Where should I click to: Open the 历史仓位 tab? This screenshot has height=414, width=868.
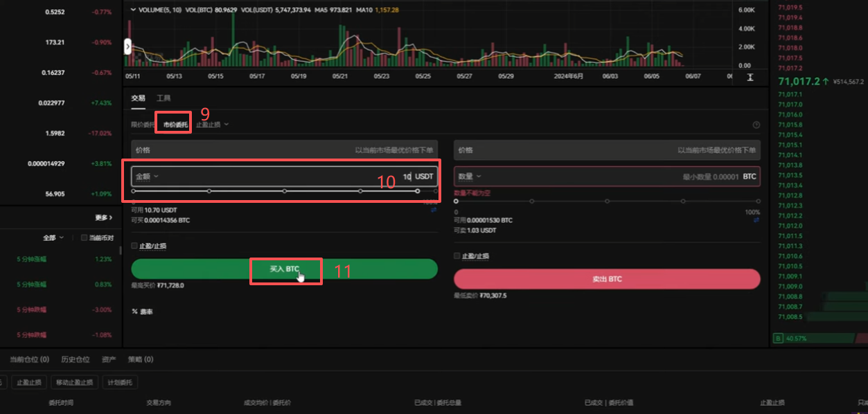tap(75, 359)
